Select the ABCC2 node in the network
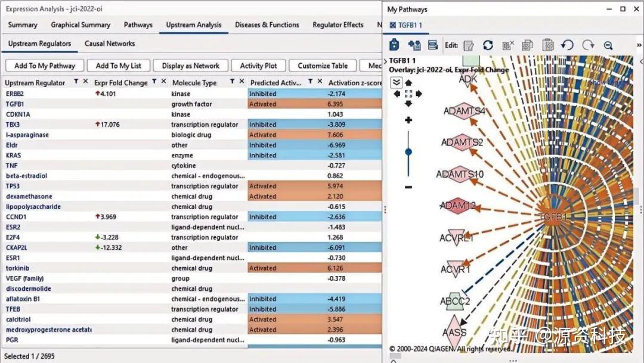Screen dimensions: 644x363 pos(454,302)
